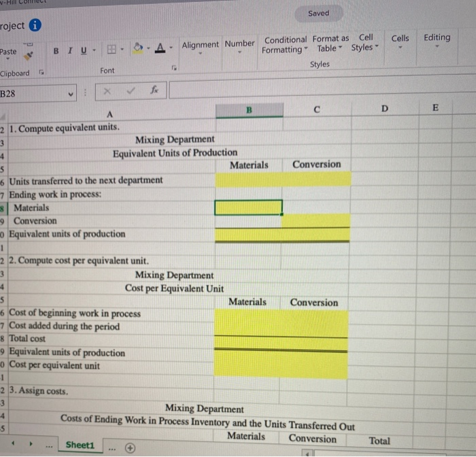The image size is (476, 457).
Task: Toggle Bold formatting
Action: tap(56, 51)
